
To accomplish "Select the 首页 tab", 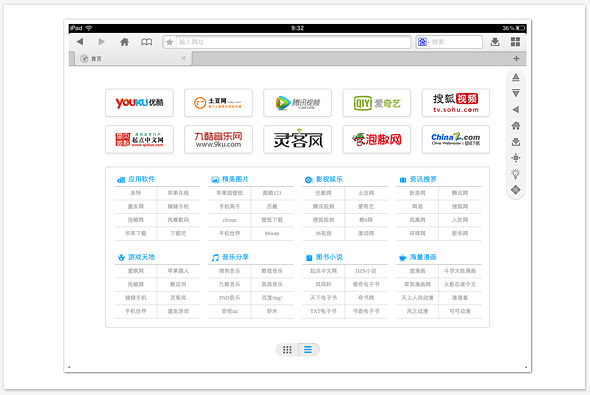I will 133,59.
